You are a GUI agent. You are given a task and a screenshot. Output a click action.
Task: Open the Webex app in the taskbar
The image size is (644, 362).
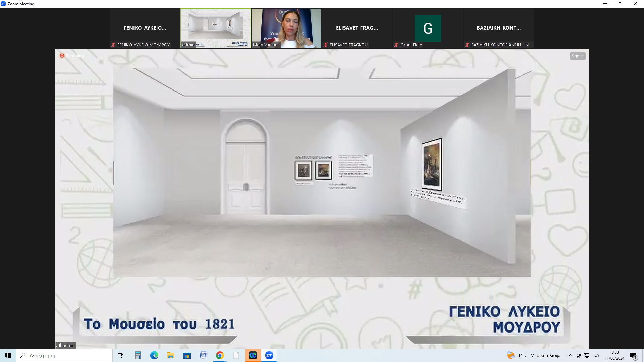click(x=253, y=355)
